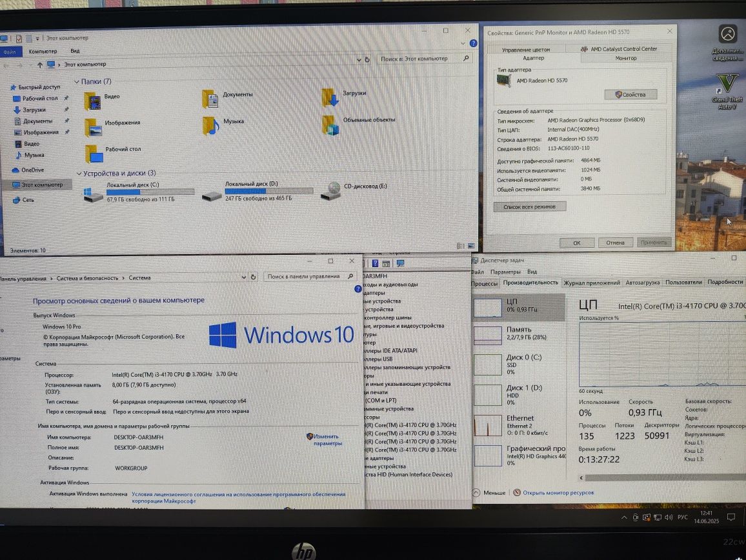Click Список всех режимов button

point(530,207)
